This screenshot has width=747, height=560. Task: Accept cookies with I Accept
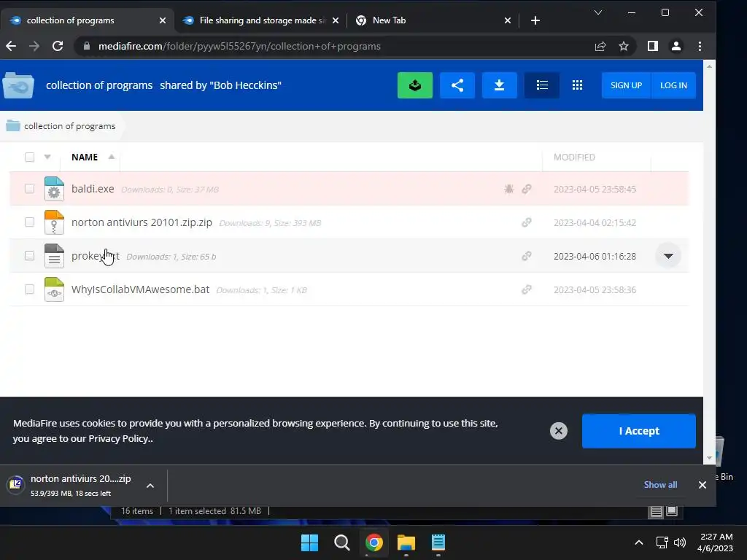[639, 431]
